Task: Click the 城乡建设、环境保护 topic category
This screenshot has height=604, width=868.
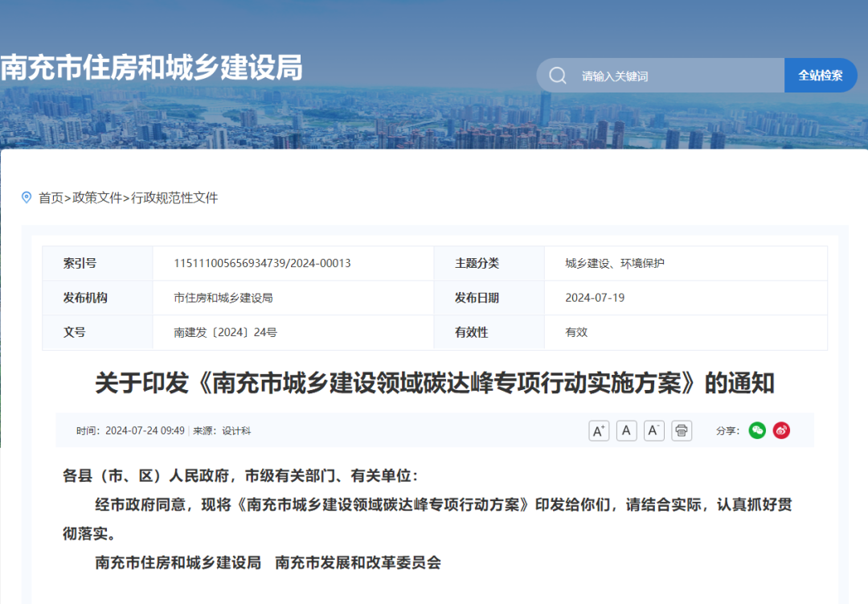Action: click(615, 263)
